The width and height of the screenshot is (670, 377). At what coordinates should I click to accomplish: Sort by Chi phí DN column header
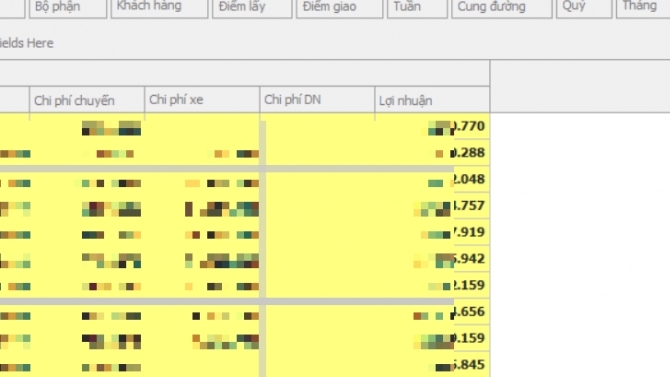point(317,100)
